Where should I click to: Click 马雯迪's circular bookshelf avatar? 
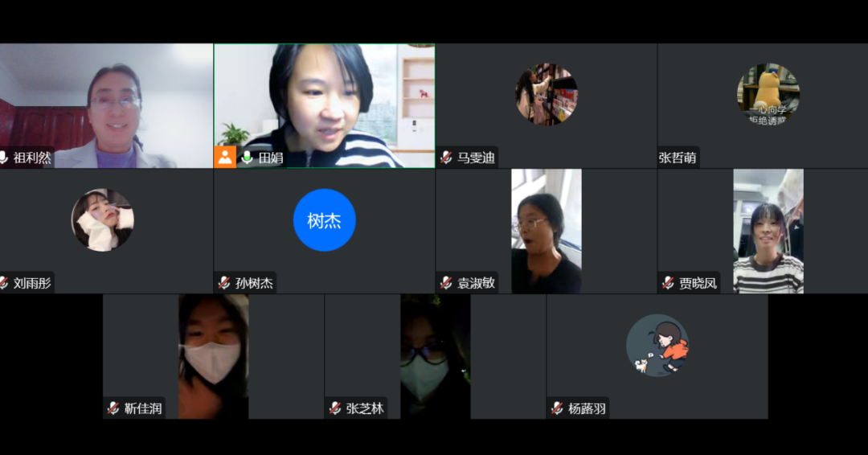point(547,94)
